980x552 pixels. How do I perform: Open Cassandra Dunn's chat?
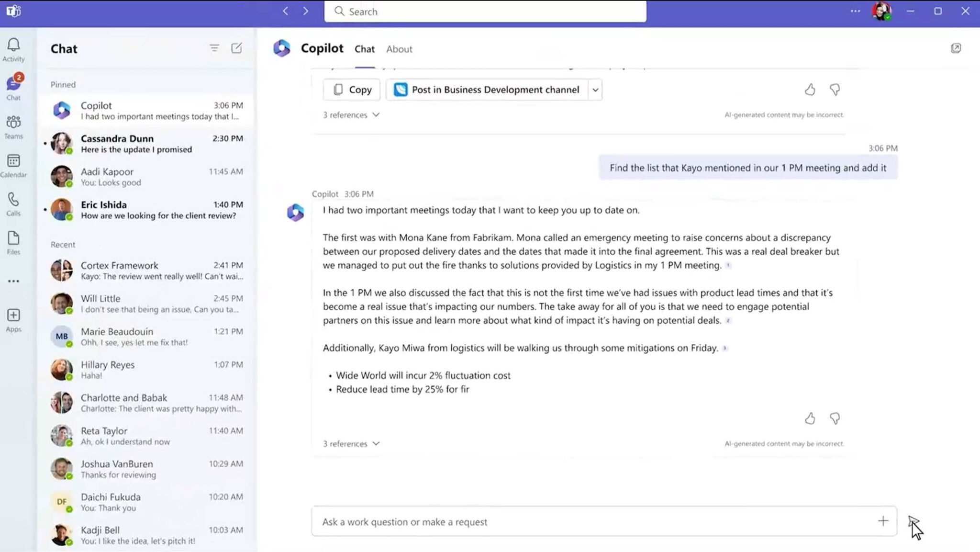[x=145, y=143]
